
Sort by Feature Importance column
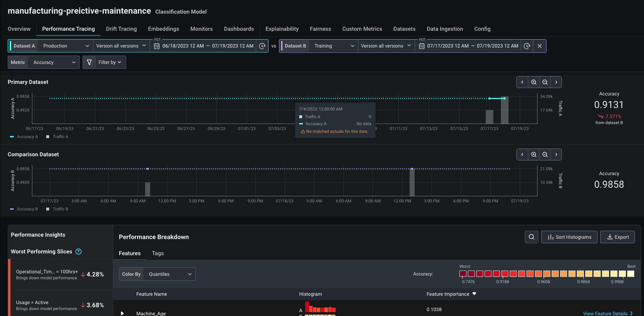451,294
